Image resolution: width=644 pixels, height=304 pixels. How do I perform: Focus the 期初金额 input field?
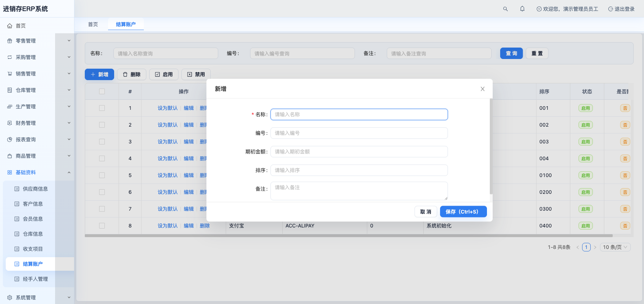pos(359,152)
